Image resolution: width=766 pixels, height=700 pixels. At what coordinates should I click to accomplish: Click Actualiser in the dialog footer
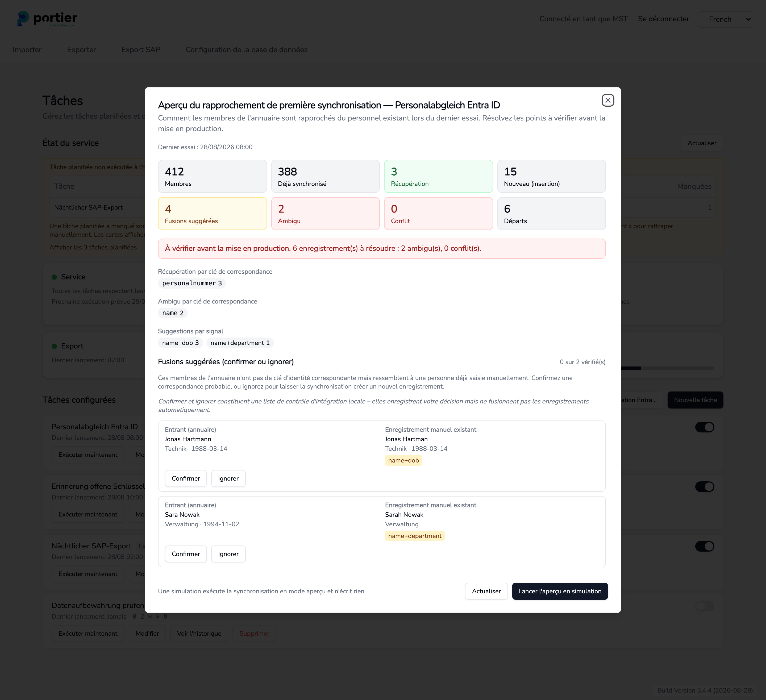[486, 591]
